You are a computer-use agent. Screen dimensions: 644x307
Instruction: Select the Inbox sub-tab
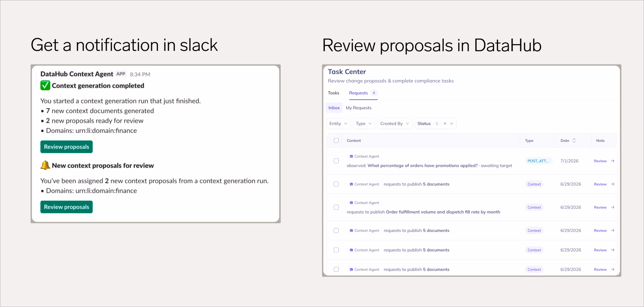tap(334, 108)
